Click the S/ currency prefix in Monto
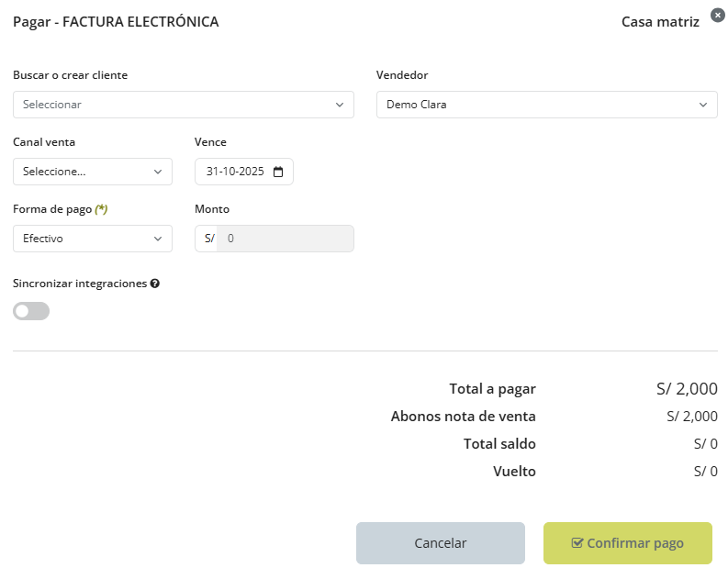 coord(207,239)
